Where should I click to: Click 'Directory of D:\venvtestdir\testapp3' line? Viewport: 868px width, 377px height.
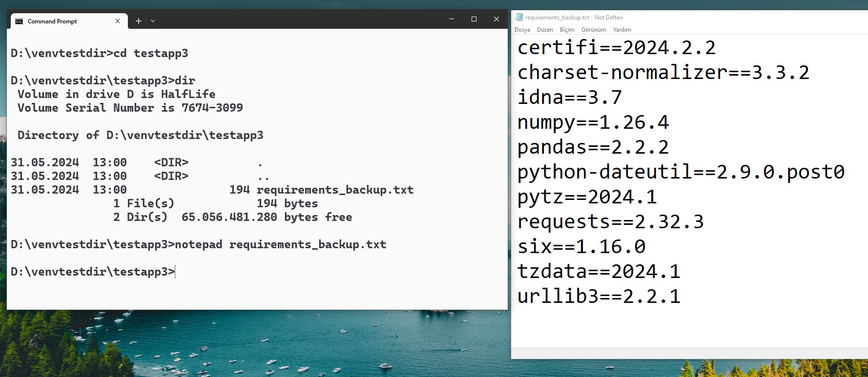click(140, 135)
